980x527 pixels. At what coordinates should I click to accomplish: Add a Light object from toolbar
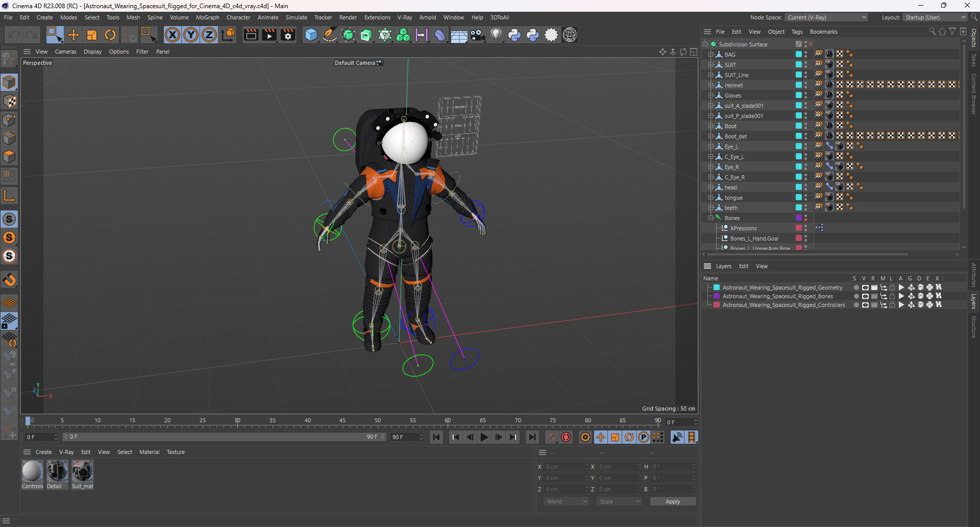click(496, 35)
